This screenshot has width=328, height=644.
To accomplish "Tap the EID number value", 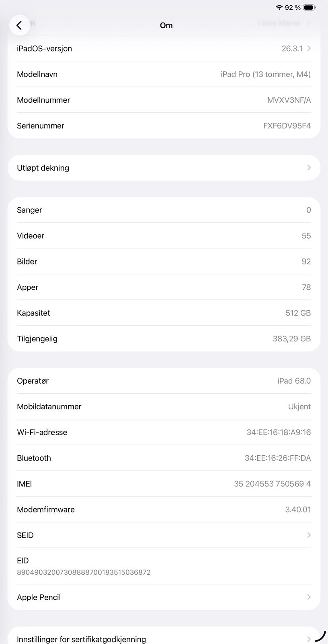I will [84, 572].
